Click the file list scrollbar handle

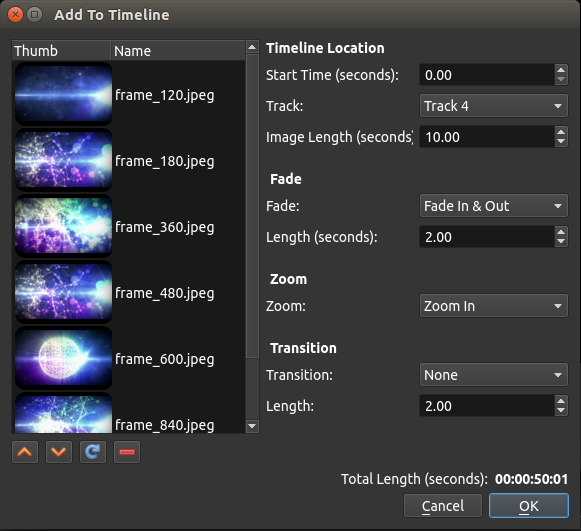tap(252, 206)
